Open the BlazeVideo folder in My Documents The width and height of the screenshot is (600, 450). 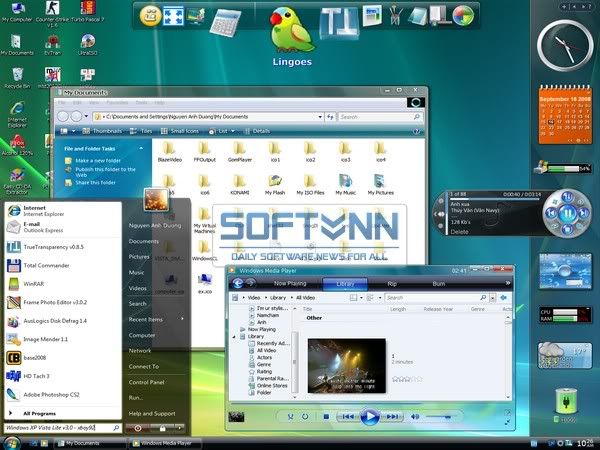click(170, 152)
